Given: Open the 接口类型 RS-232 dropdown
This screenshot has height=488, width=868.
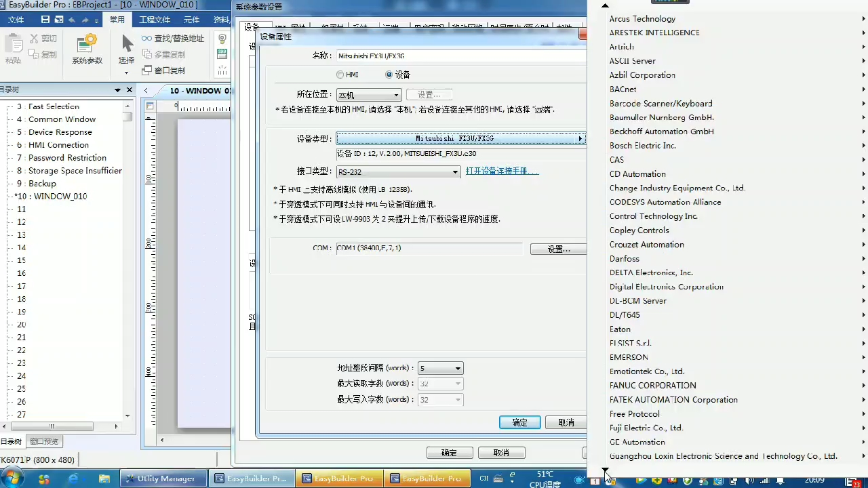Looking at the screenshot, I should 399,172.
